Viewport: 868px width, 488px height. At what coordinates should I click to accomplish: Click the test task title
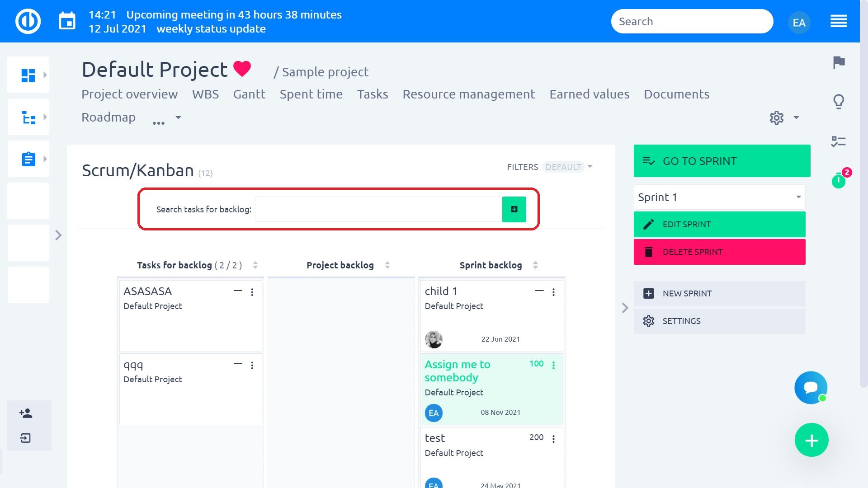point(435,438)
